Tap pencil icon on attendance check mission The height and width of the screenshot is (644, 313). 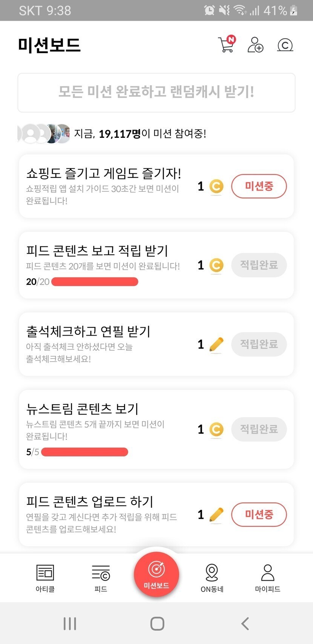click(x=216, y=344)
